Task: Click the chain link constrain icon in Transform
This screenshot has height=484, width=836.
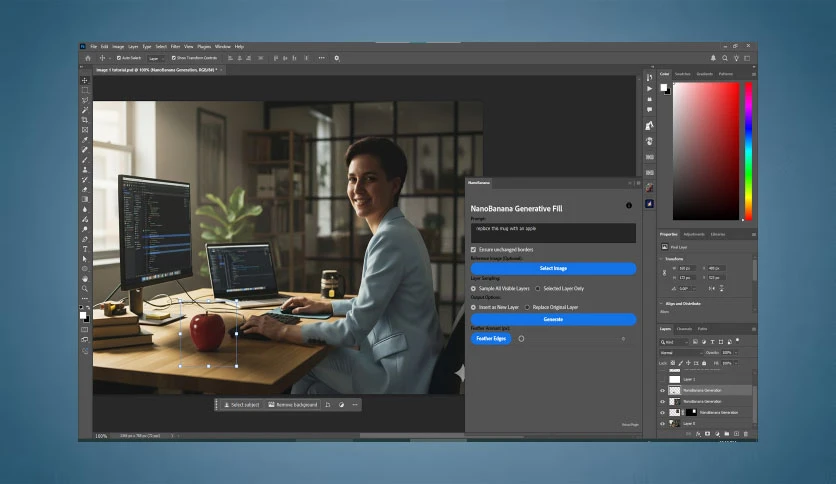Action: 664,272
